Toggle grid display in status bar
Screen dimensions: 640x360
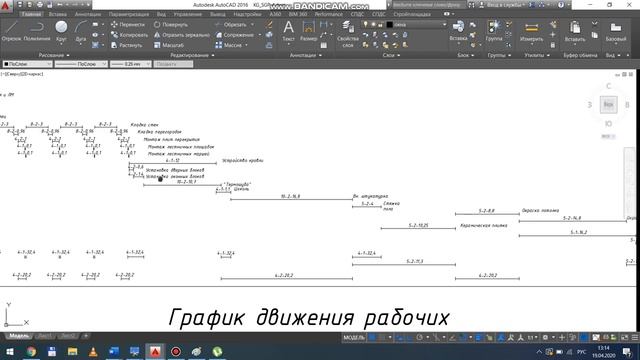tap(372, 338)
